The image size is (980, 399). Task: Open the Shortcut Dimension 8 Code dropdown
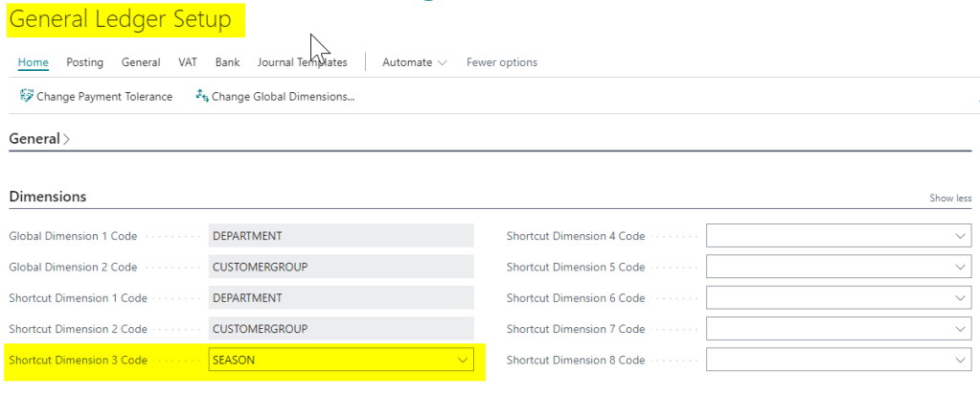click(961, 360)
